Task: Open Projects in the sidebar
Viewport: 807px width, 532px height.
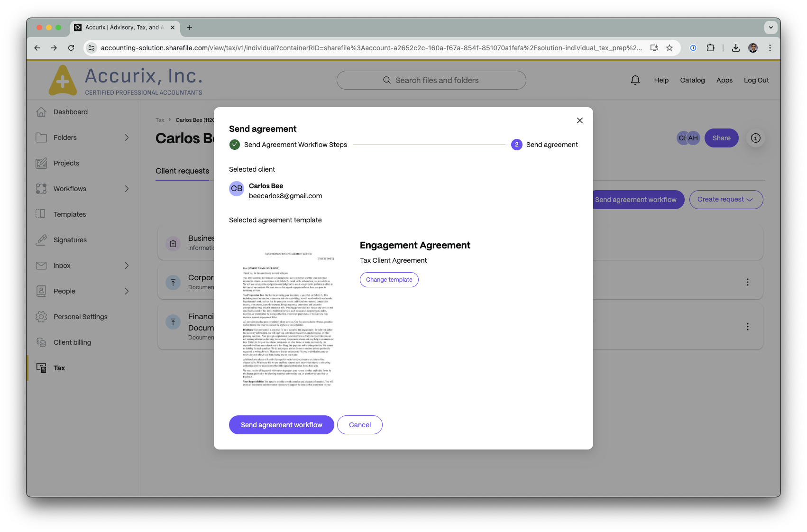Action: [x=66, y=163]
